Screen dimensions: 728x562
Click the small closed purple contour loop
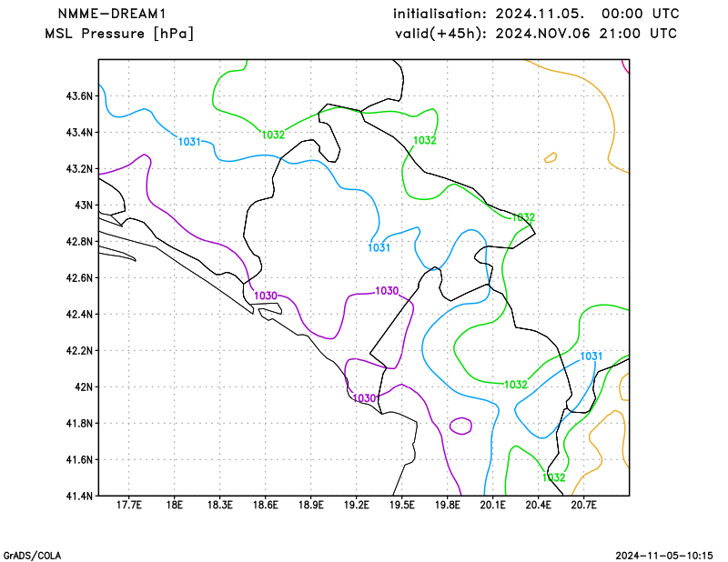click(461, 426)
